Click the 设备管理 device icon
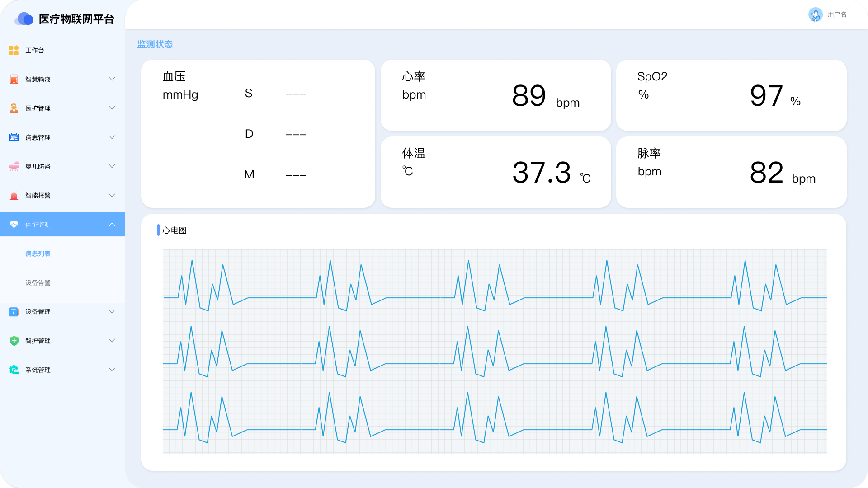 14,312
